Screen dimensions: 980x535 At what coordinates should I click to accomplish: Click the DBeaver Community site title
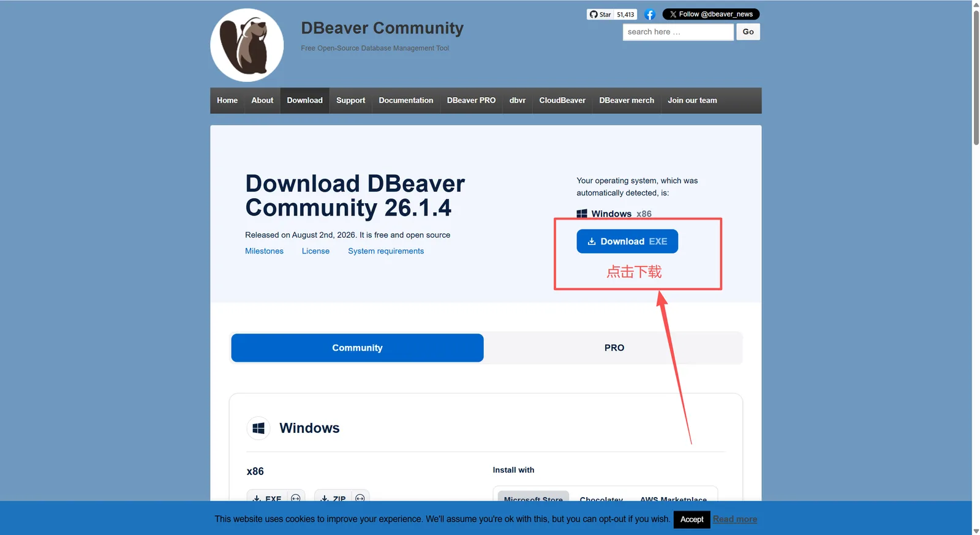tap(382, 28)
